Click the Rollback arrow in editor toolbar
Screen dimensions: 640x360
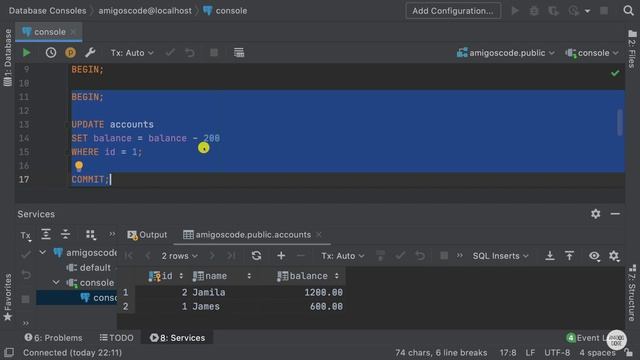(x=190, y=53)
